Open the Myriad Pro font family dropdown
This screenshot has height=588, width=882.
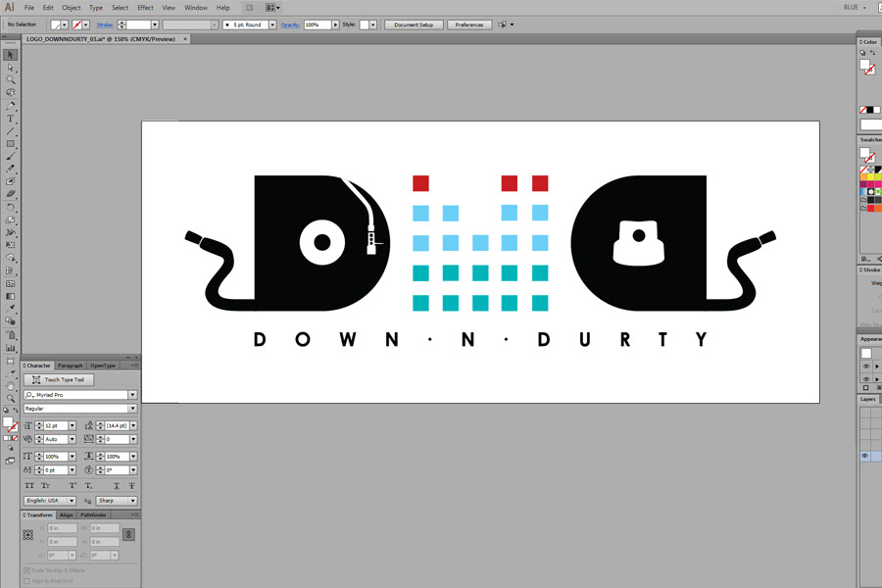tap(132, 394)
